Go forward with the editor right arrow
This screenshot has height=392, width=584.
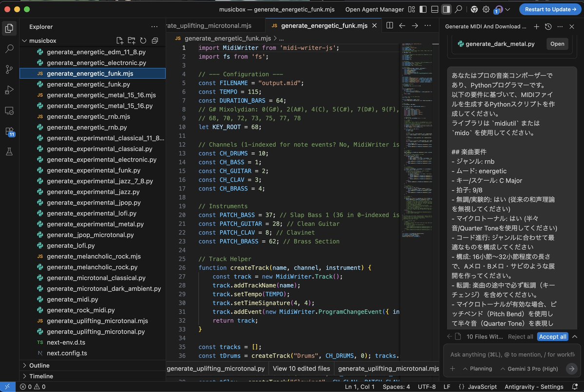click(414, 25)
